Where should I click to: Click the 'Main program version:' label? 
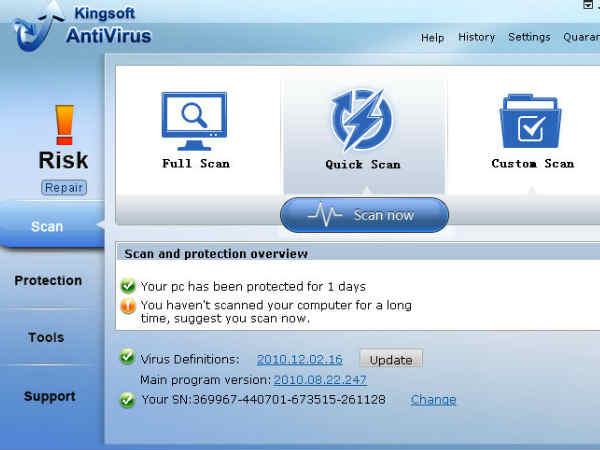point(206,380)
